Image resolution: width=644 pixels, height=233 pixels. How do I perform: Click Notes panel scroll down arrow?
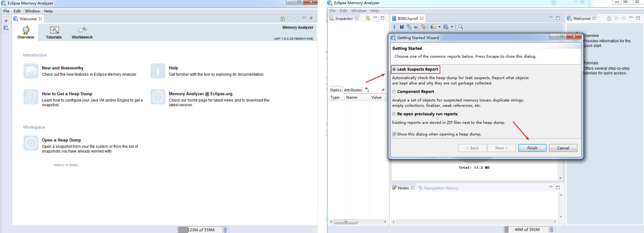point(561,217)
